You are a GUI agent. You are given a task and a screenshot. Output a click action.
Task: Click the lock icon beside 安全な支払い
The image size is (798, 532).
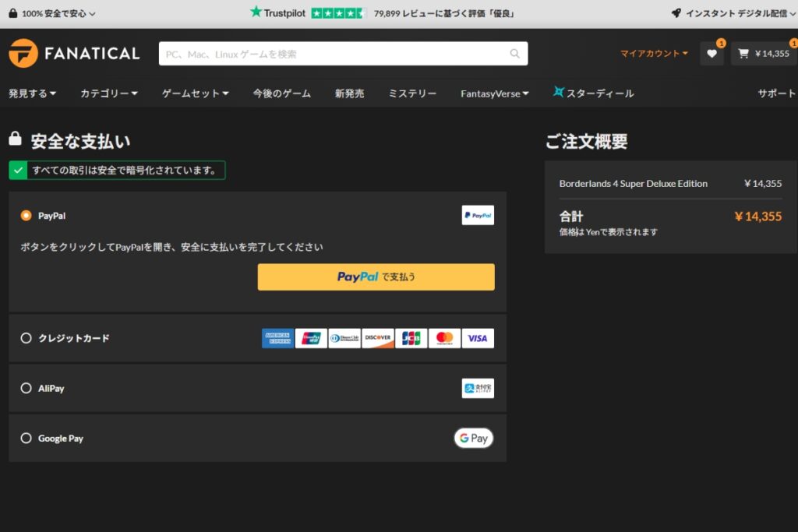(x=16, y=139)
